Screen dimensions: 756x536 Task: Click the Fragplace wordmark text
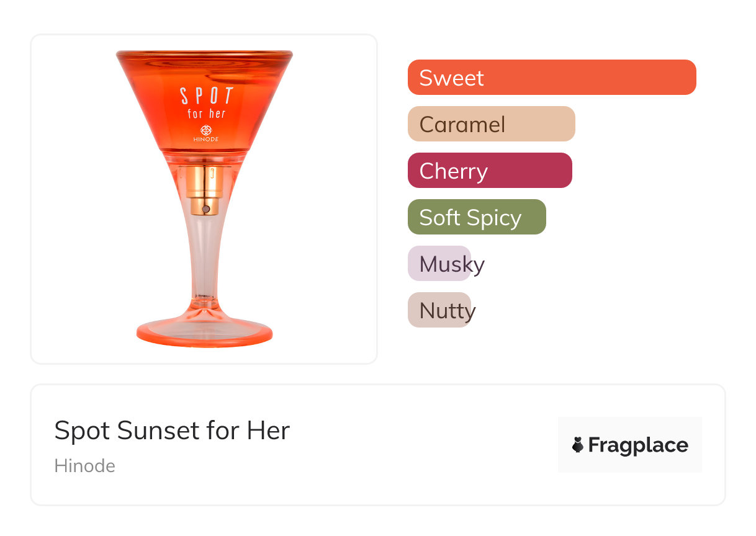(x=637, y=445)
